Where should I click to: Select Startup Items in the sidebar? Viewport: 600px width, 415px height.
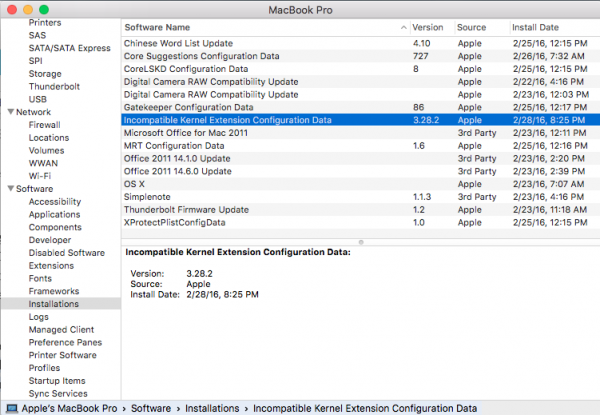click(57, 380)
